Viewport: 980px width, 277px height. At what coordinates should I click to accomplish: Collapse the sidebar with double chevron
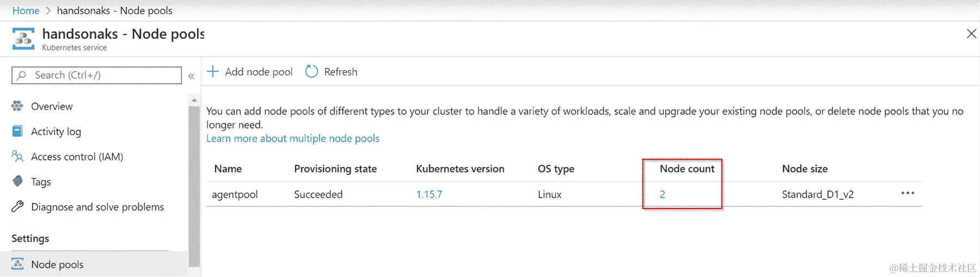point(192,76)
